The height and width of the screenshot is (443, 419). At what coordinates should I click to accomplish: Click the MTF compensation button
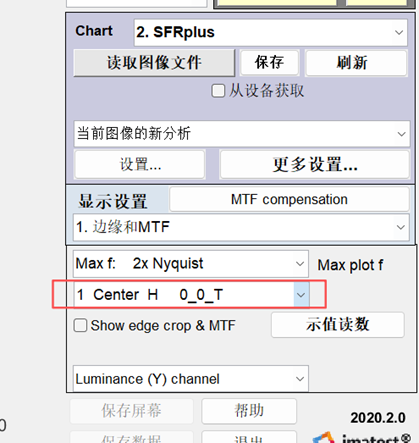click(x=289, y=199)
